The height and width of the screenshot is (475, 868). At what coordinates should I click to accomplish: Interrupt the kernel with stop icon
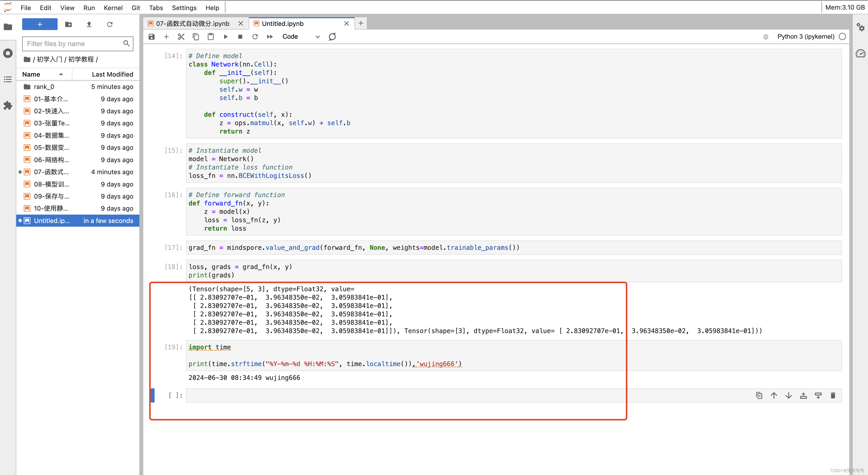click(240, 37)
